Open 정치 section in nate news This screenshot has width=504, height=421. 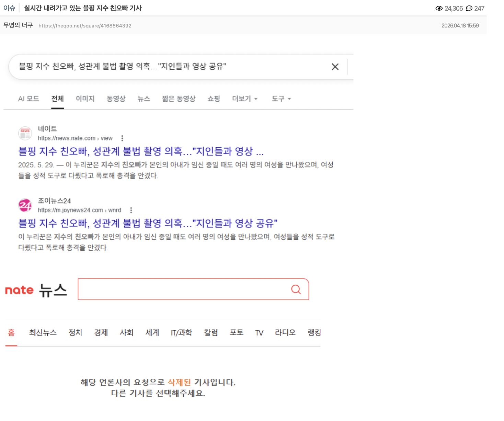click(75, 332)
